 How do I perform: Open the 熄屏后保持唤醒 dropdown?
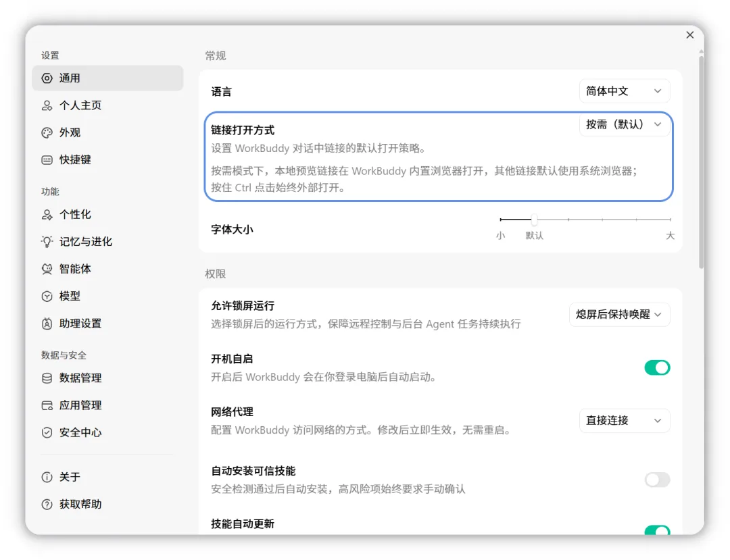click(619, 314)
